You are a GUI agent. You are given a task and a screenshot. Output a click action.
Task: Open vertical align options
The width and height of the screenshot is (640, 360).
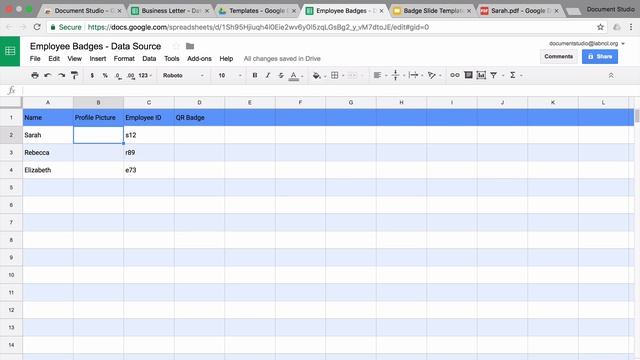coord(395,75)
